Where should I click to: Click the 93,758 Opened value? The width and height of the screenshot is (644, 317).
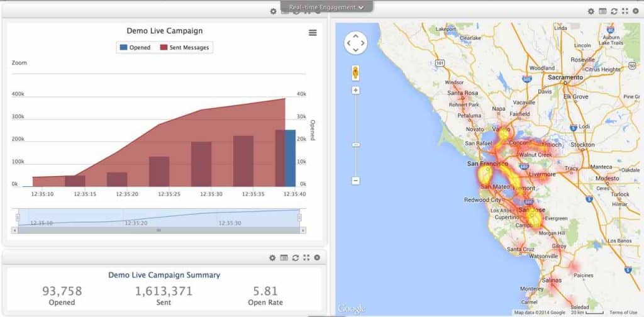pos(62,291)
